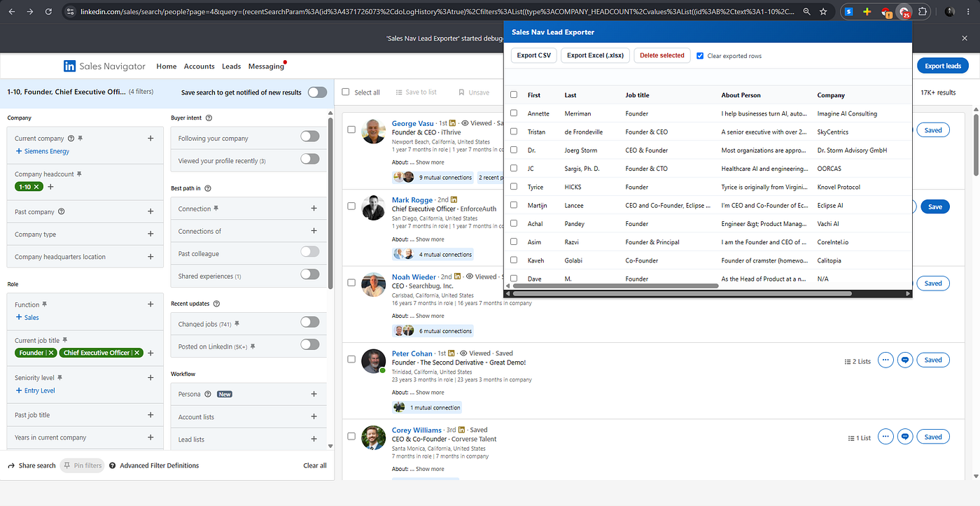980x506 pixels.
Task: Open George Vasu's profile name link
Action: (413, 123)
